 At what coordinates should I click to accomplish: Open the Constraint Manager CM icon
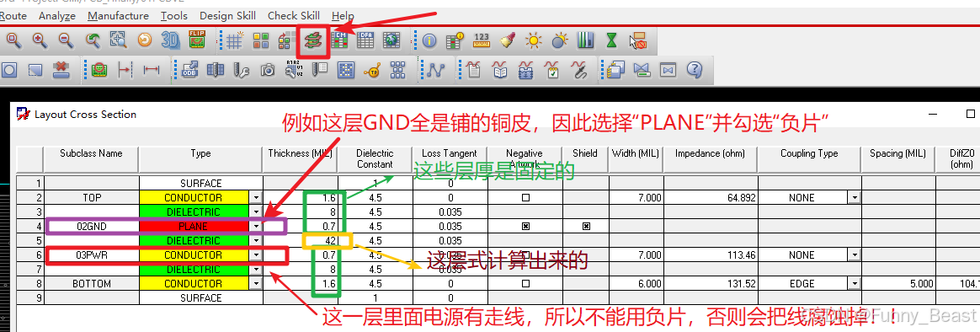[x=339, y=41]
